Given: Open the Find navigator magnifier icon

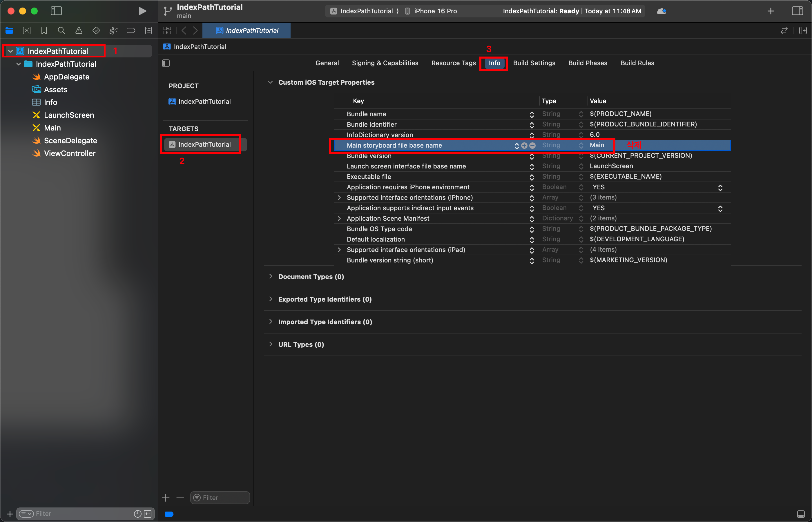Looking at the screenshot, I should [x=61, y=30].
